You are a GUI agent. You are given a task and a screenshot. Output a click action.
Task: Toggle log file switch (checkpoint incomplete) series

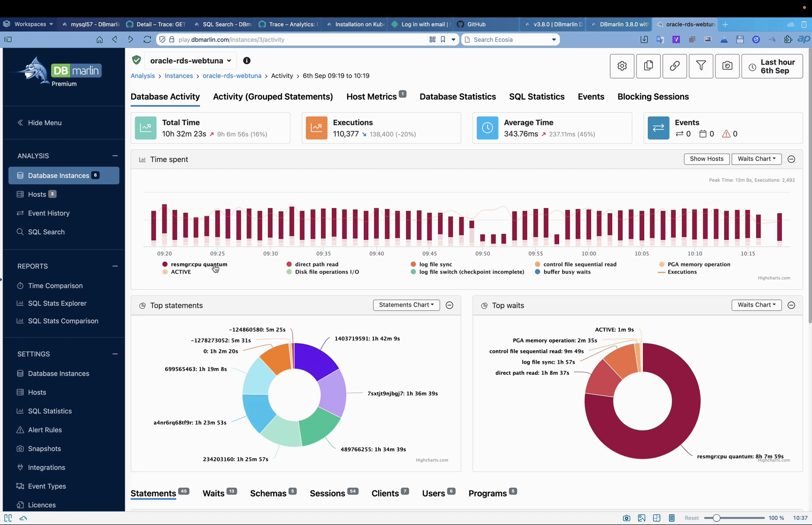(467, 272)
